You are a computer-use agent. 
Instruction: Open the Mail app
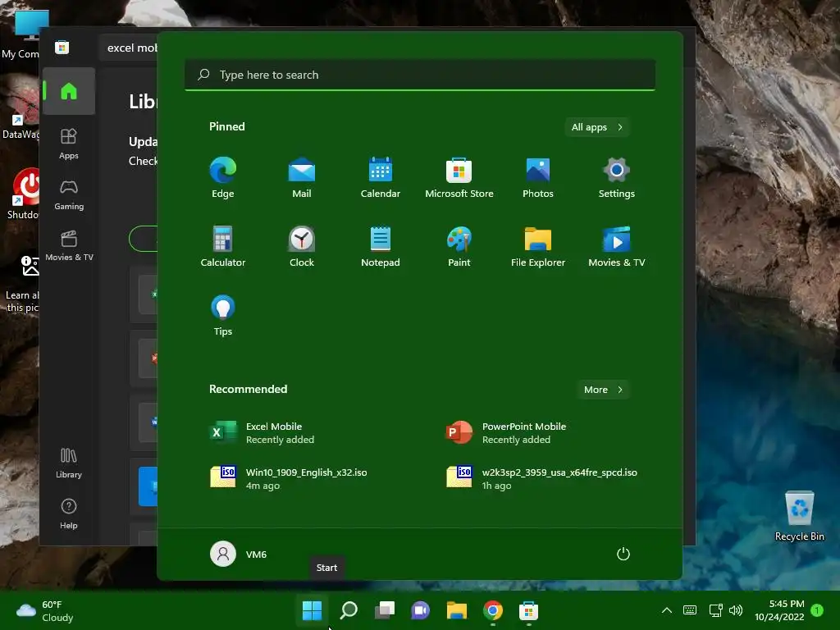coord(302,177)
